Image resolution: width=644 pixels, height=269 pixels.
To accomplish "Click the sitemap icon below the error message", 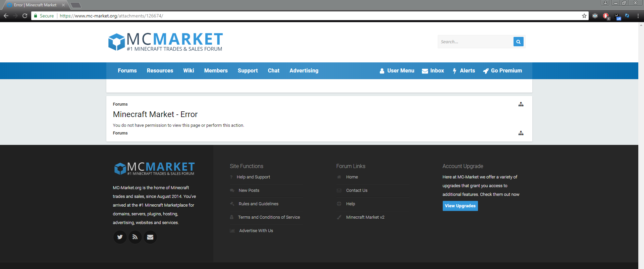I will coord(521,133).
